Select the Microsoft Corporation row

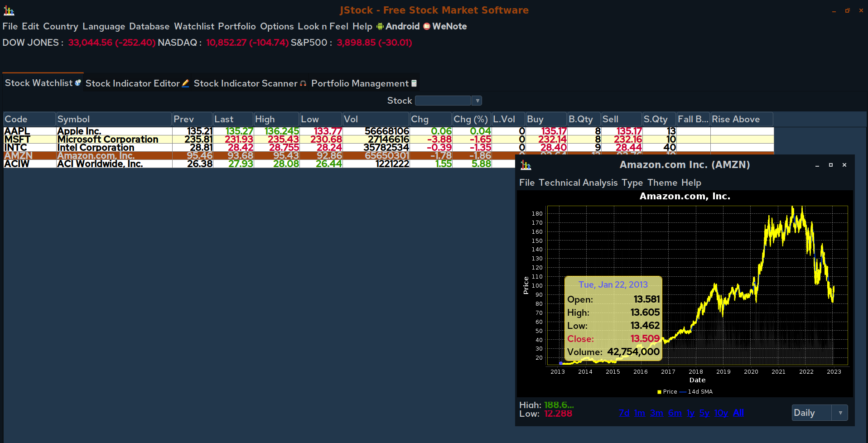coord(388,140)
